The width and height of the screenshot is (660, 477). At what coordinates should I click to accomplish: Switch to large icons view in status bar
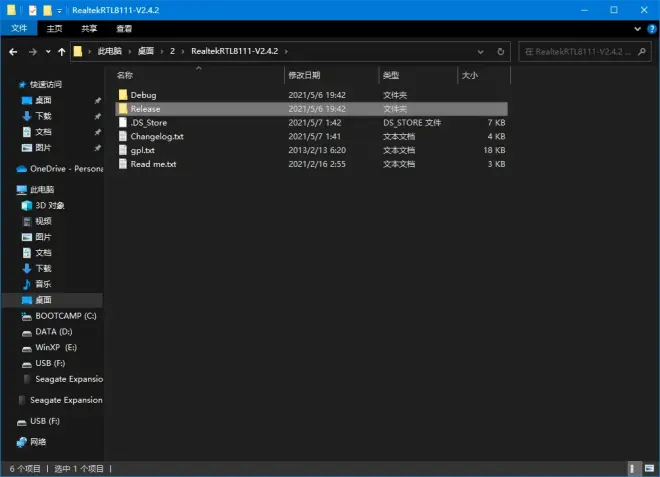[649, 469]
